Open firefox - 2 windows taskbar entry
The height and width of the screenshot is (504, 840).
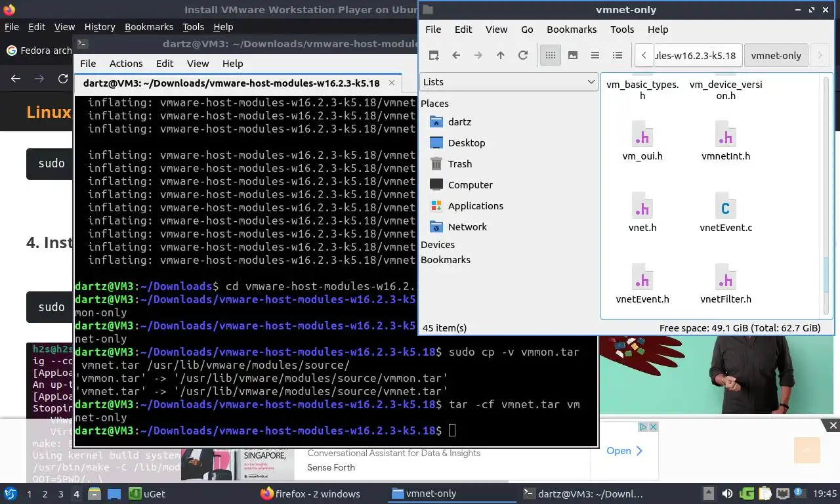coord(310,494)
